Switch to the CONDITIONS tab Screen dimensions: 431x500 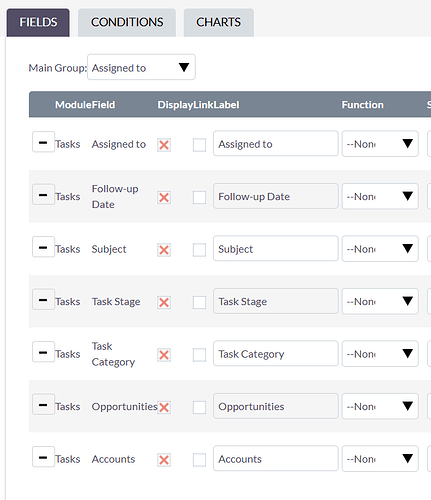127,22
